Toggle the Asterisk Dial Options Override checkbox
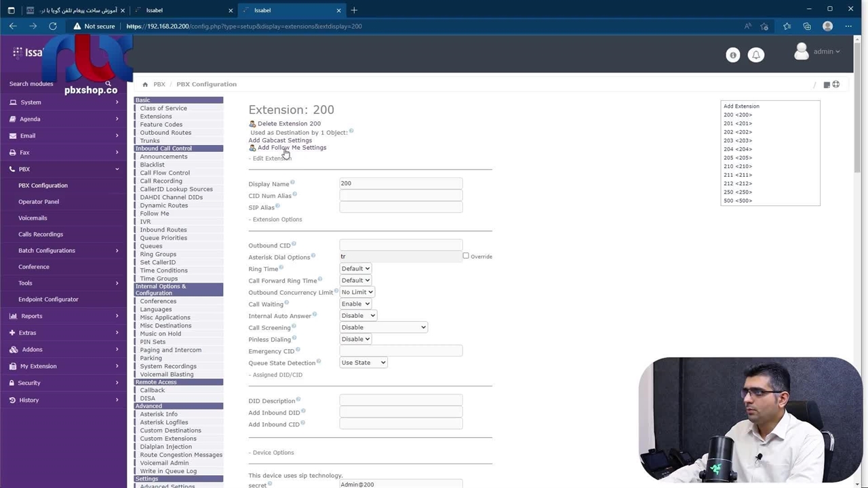 pos(466,256)
